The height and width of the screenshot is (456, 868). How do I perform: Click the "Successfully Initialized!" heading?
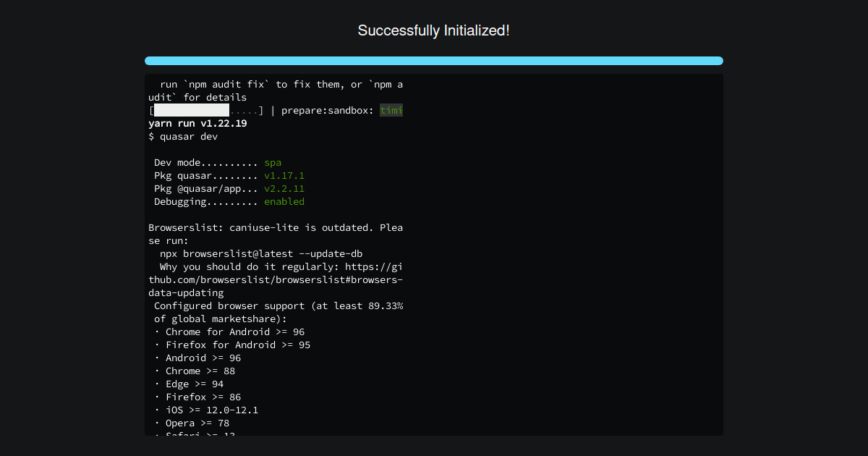(x=433, y=30)
